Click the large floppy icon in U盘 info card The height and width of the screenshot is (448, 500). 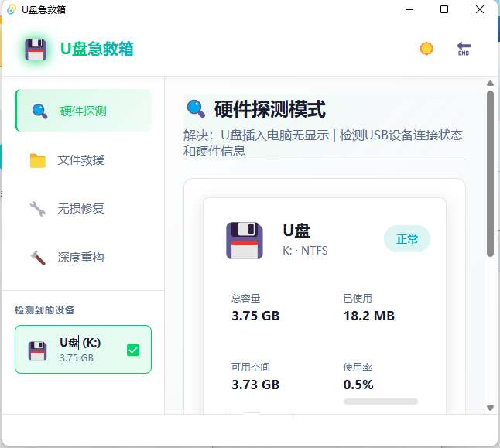point(245,241)
